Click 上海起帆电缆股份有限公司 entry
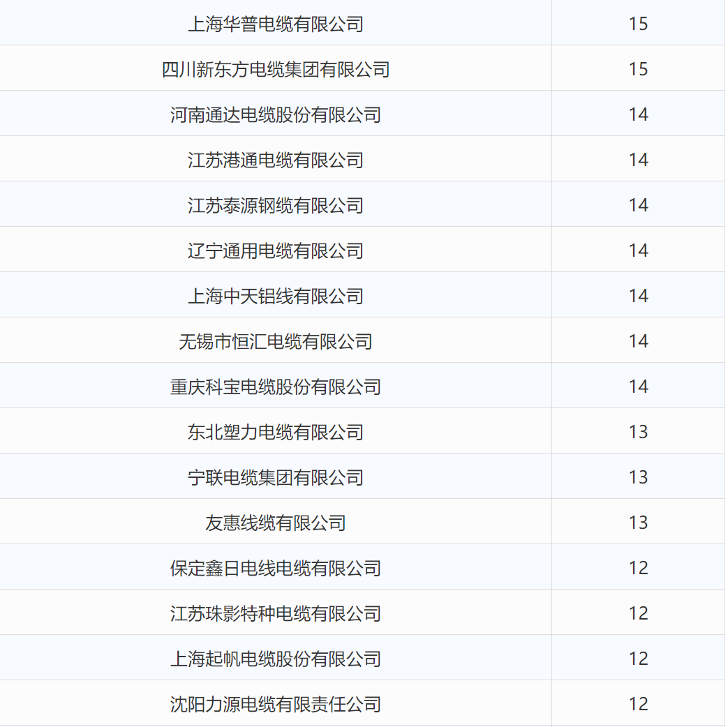The image size is (728, 727). click(276, 659)
